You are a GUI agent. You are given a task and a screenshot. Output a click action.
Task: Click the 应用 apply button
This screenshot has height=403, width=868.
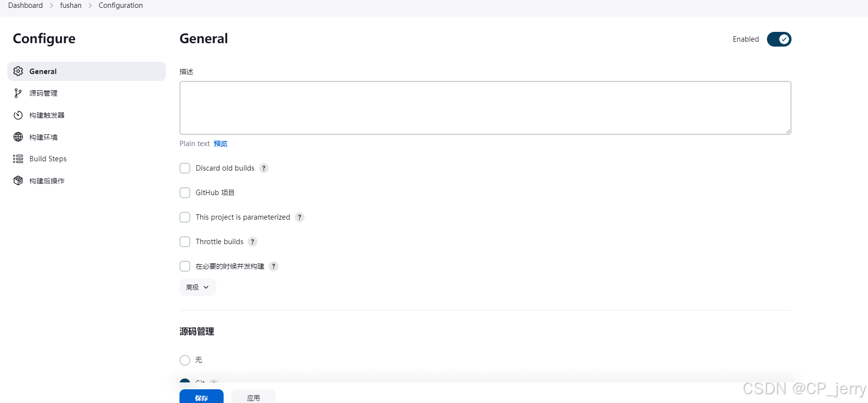(254, 397)
